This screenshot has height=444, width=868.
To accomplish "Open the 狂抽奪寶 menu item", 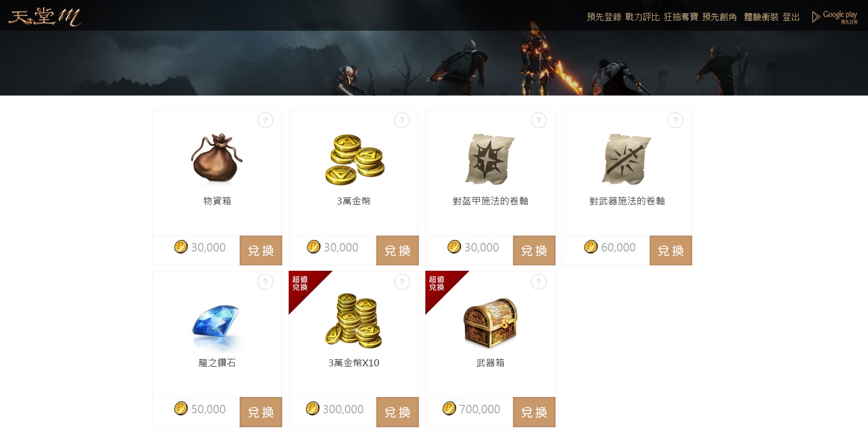I will click(681, 17).
